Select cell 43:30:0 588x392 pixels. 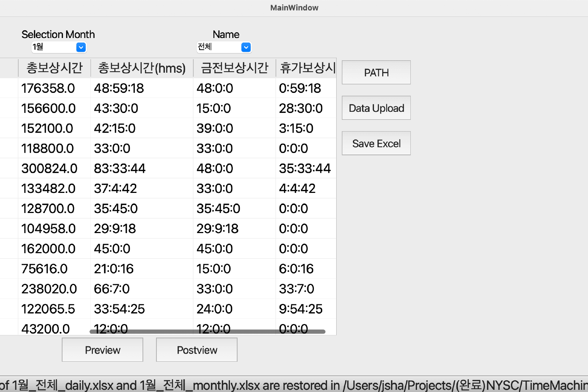coord(142,108)
